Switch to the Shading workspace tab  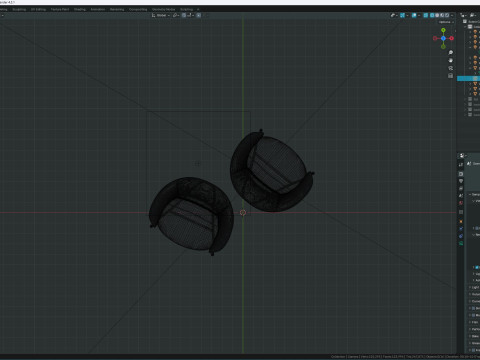pos(80,9)
